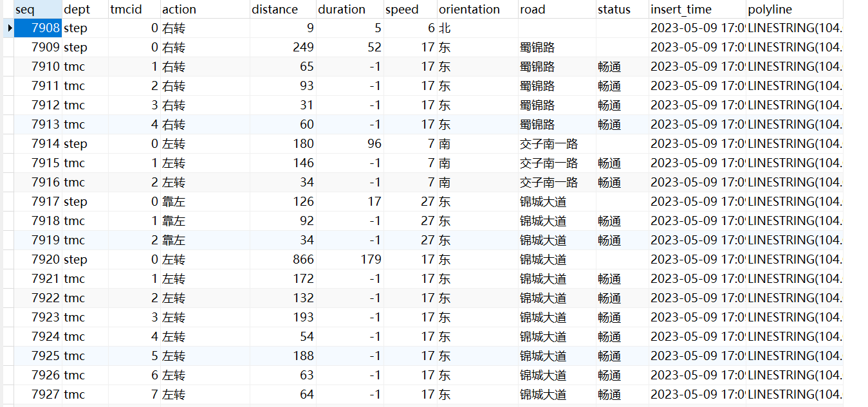The height and width of the screenshot is (407, 868).
Task: Click the action column header
Action: click(x=205, y=9)
